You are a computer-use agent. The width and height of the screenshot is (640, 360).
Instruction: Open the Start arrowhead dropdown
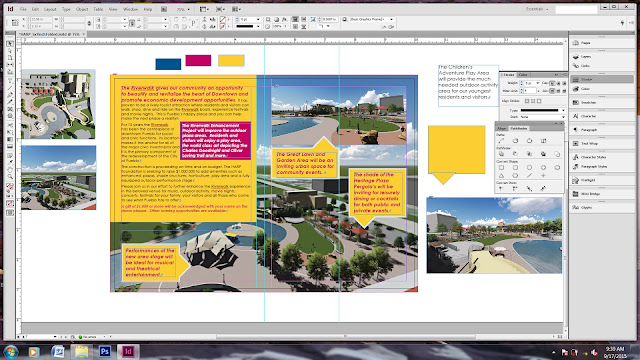click(563, 117)
